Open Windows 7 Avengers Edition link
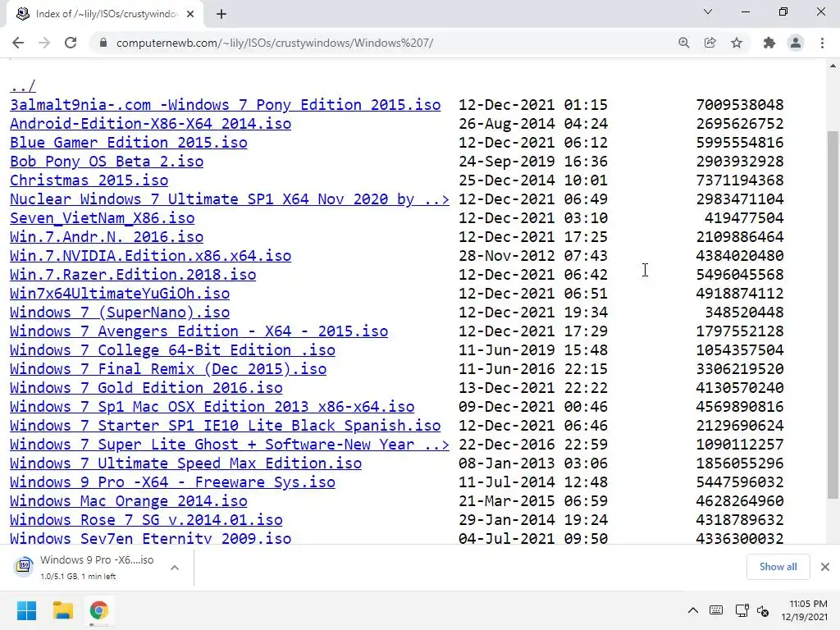840x630 pixels. coord(199,331)
